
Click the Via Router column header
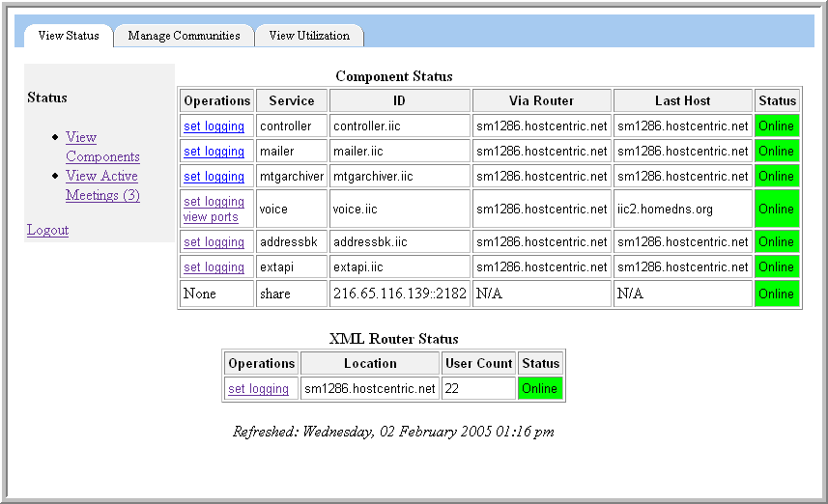click(542, 100)
